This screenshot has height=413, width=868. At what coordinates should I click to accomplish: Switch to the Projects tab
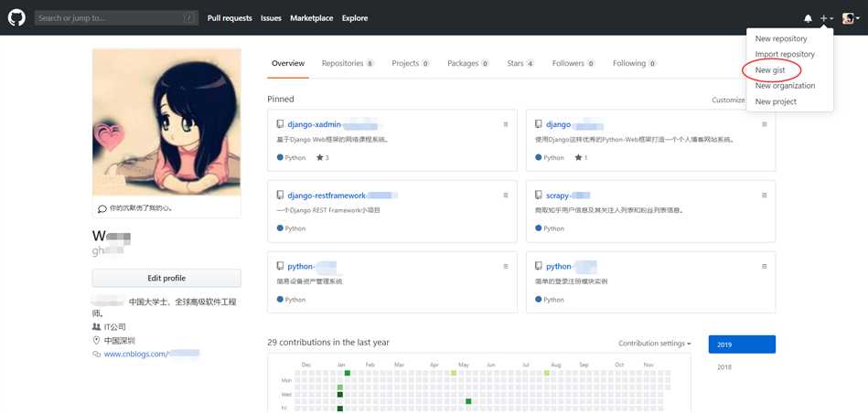[x=411, y=64]
